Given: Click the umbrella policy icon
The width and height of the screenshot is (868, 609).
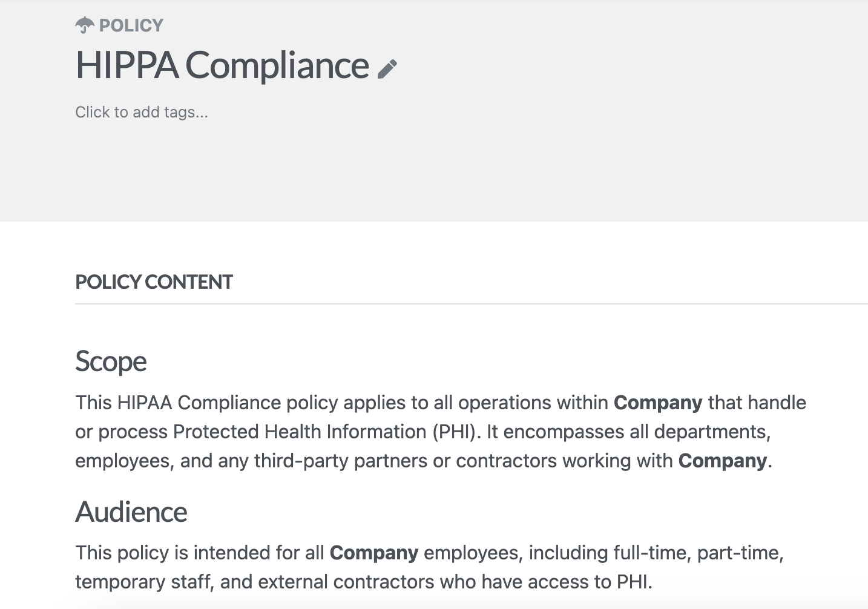Looking at the screenshot, I should pos(85,25).
